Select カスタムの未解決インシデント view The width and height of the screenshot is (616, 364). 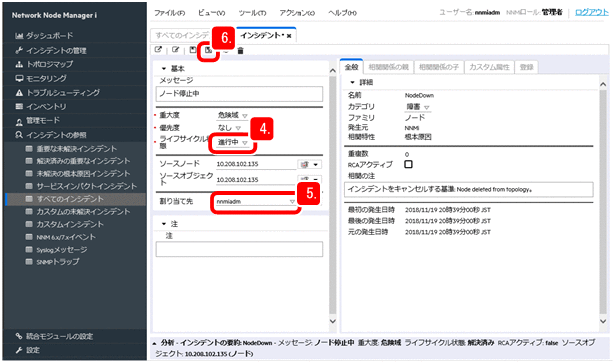77,212
